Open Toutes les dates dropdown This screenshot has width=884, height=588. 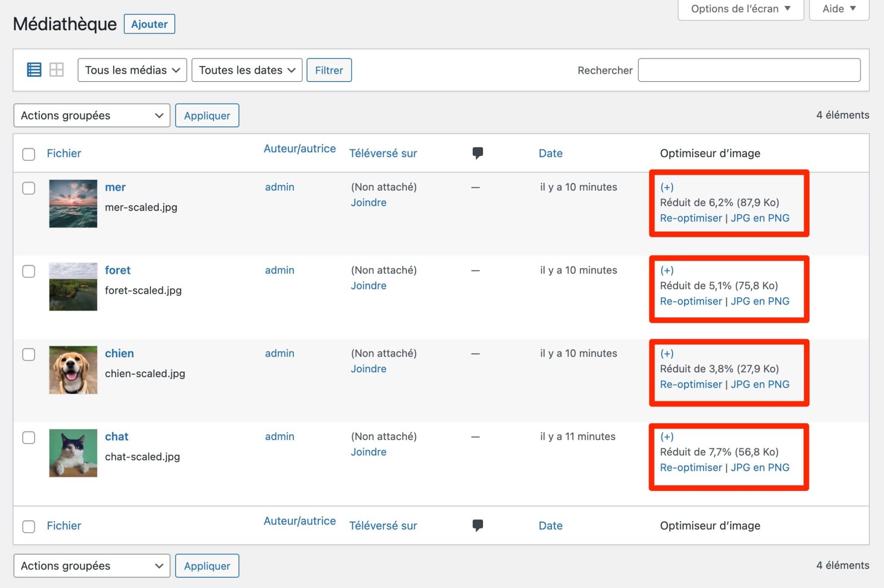coord(247,70)
